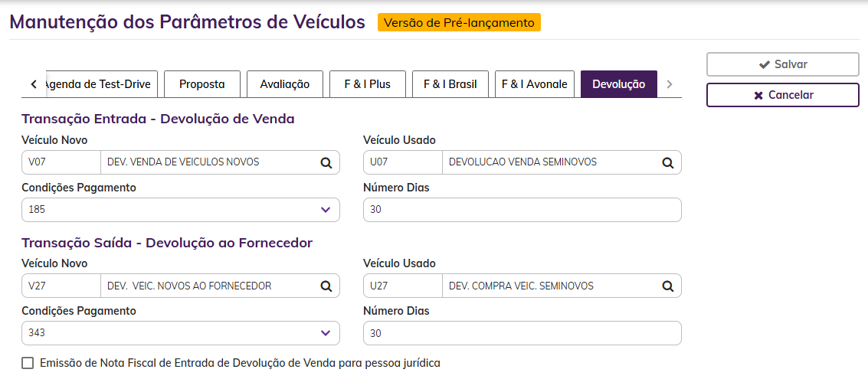Click search icon for DEV. VENDA DE VEICULOS NOVOS
Viewport: 868px width, 389px height.
326,162
